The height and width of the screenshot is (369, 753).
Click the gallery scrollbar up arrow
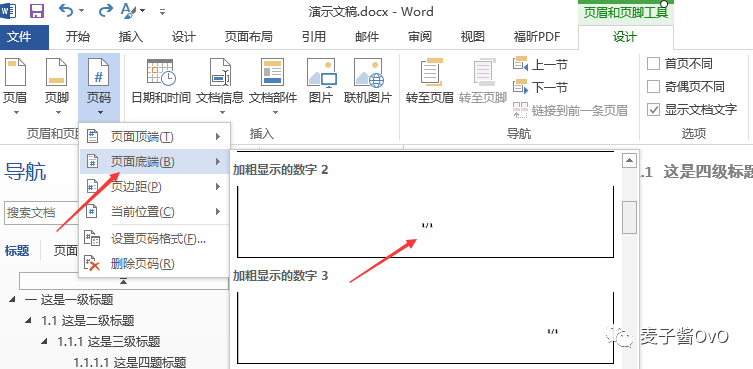tap(629, 160)
